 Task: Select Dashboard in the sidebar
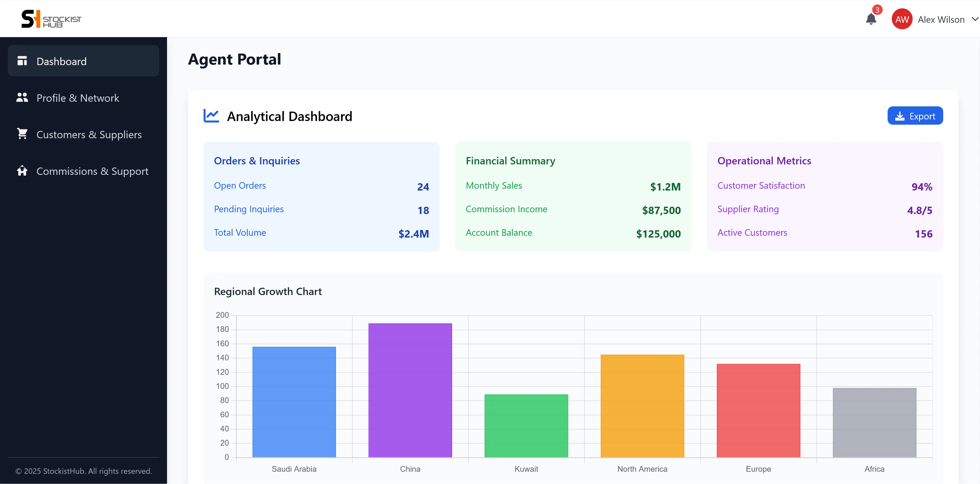[x=83, y=61]
